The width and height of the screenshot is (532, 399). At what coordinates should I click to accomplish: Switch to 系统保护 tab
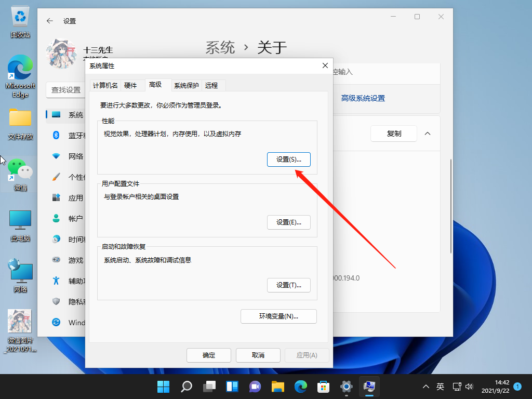187,86
